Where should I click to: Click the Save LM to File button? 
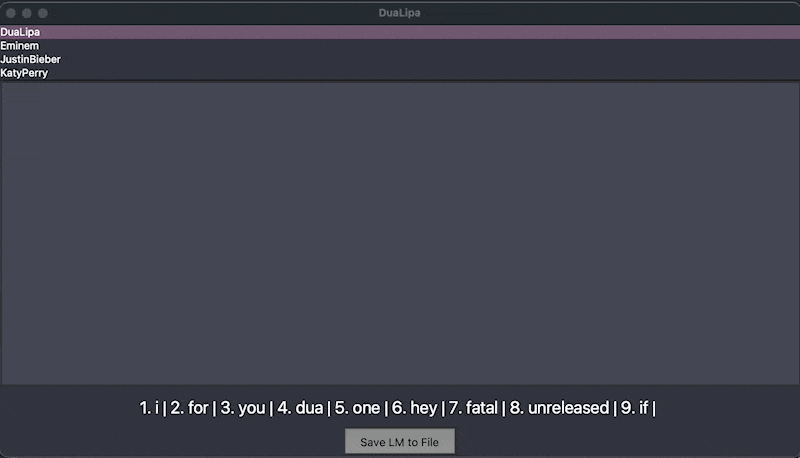399,442
